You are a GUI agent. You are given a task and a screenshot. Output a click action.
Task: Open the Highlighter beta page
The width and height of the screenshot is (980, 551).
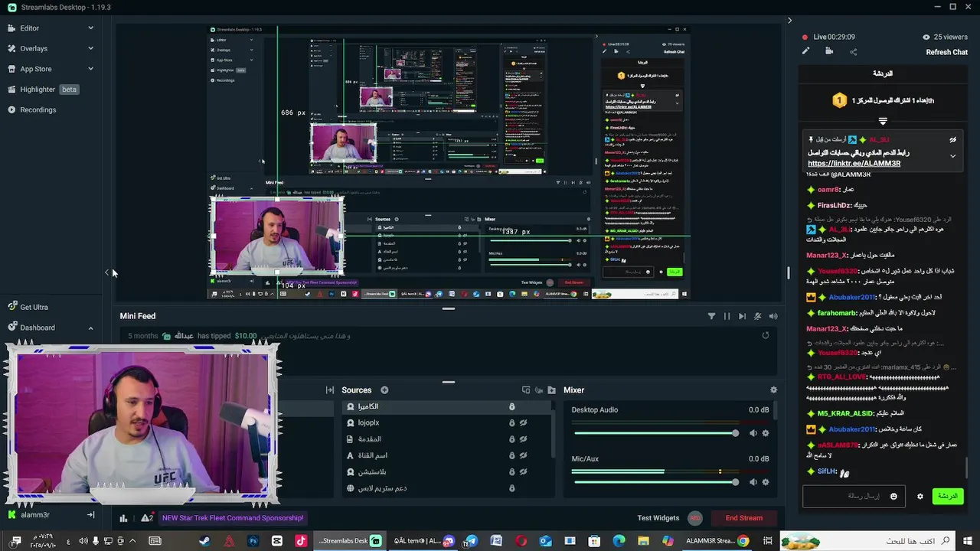(x=43, y=90)
